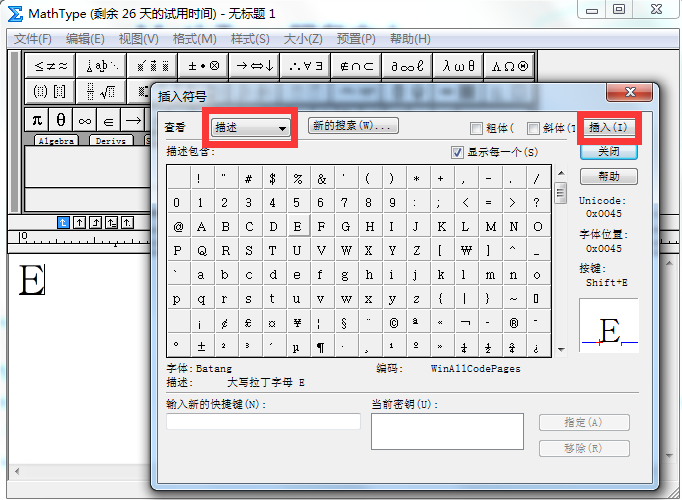
Task: Select the lowercase g in the grid
Action: click(345, 275)
